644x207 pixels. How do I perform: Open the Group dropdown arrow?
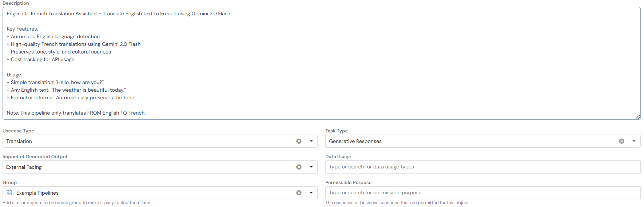pos(311,193)
